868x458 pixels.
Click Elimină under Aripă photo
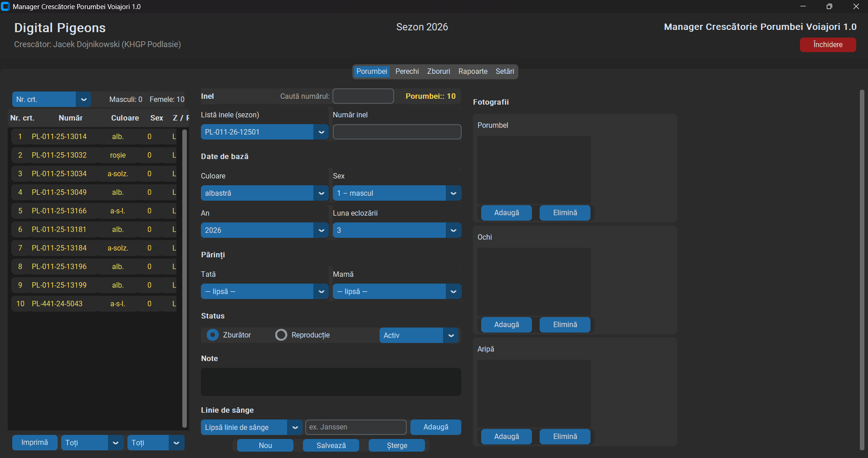(565, 436)
